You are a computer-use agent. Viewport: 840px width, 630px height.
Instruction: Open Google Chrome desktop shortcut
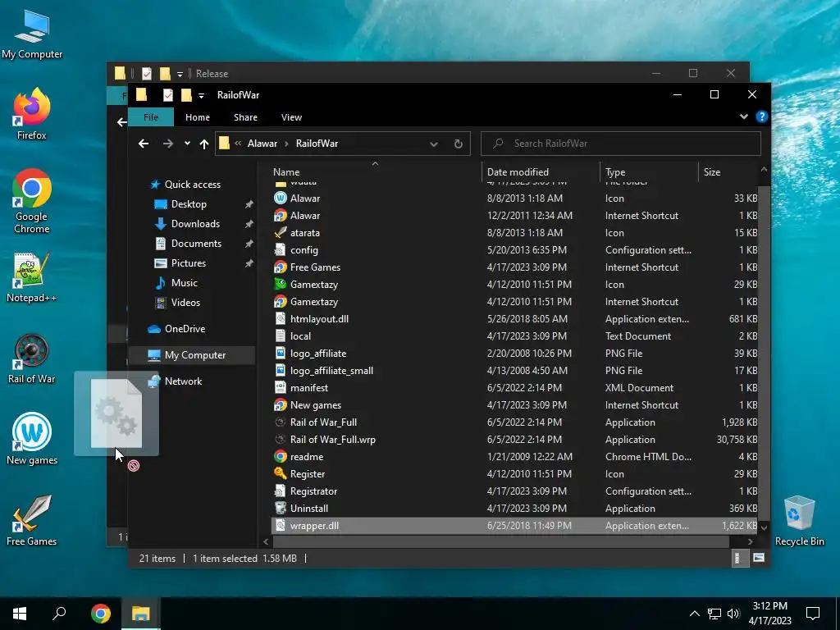(32, 201)
